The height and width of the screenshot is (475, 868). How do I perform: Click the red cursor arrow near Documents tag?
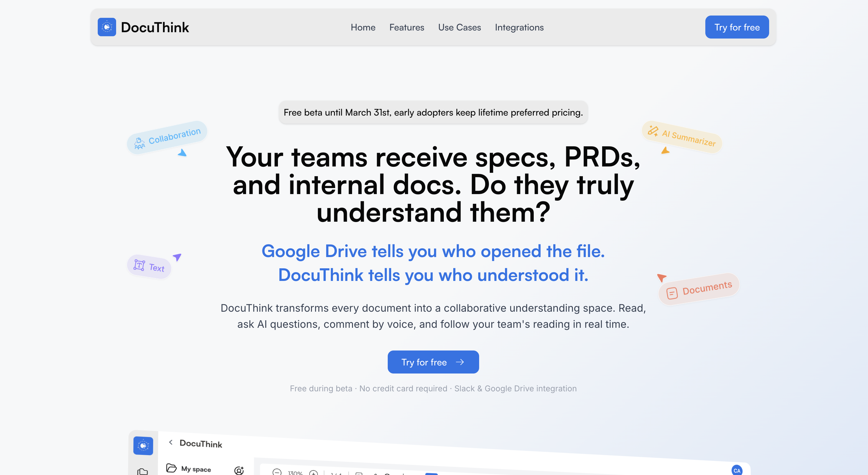coord(662,278)
